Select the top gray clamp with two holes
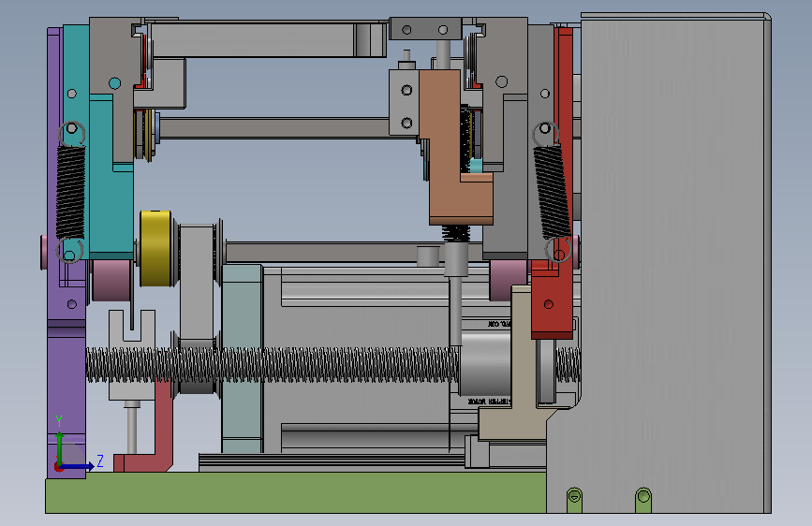Screen dimensions: 812x526 pos(425,29)
